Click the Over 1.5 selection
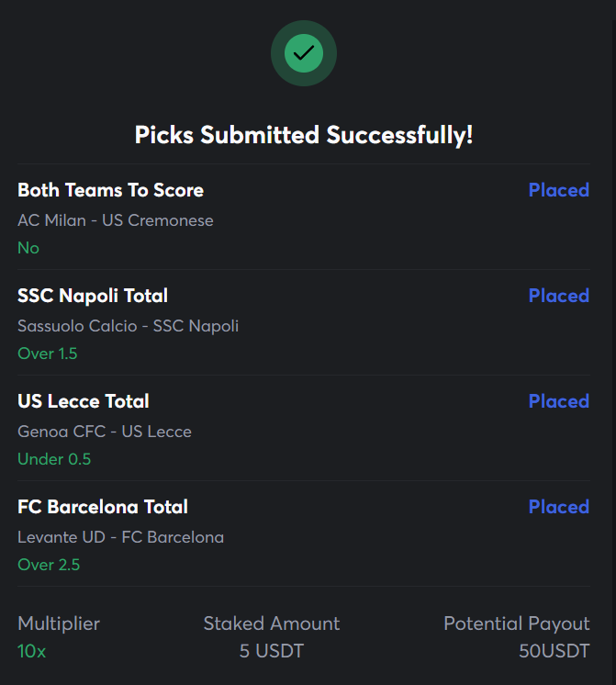This screenshot has width=616, height=685. point(48,354)
